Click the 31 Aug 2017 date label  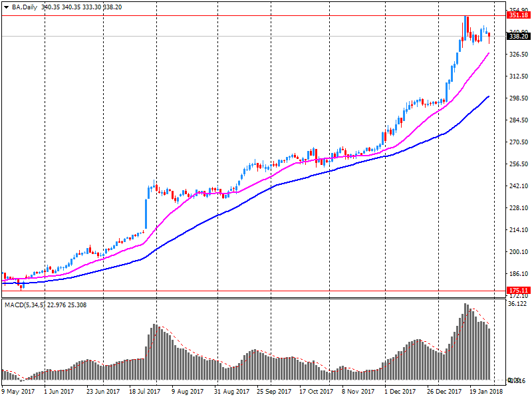click(x=231, y=392)
